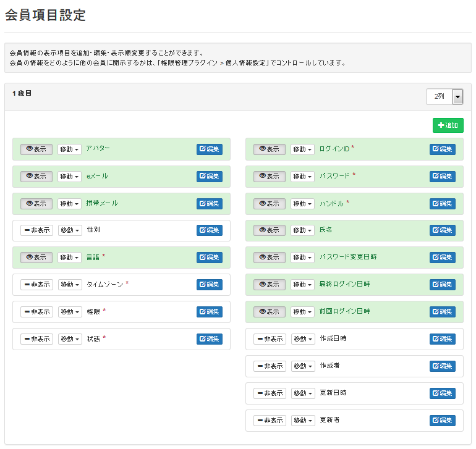The width and height of the screenshot is (476, 449).
Task: Click the 1段目 panel heading
Action: tap(22, 93)
